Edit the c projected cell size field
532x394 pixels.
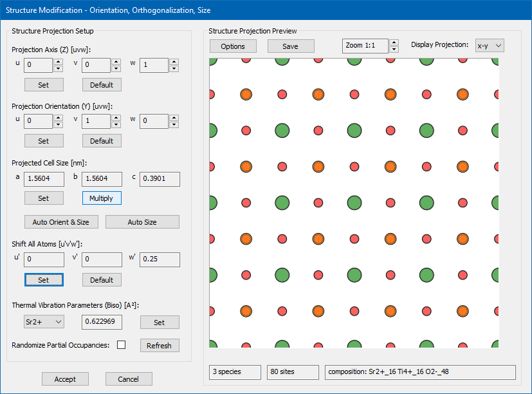coord(160,179)
